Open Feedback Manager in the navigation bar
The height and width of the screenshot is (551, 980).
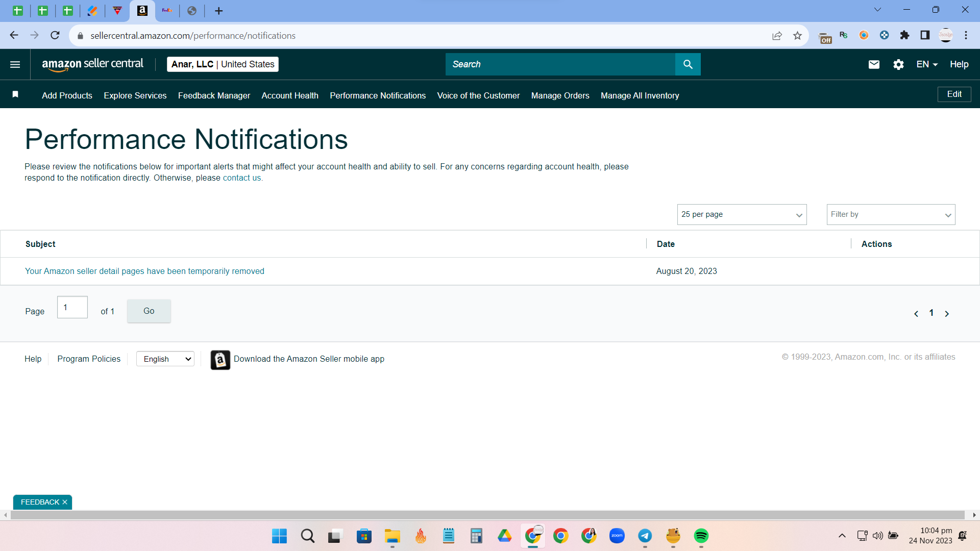pos(214,95)
